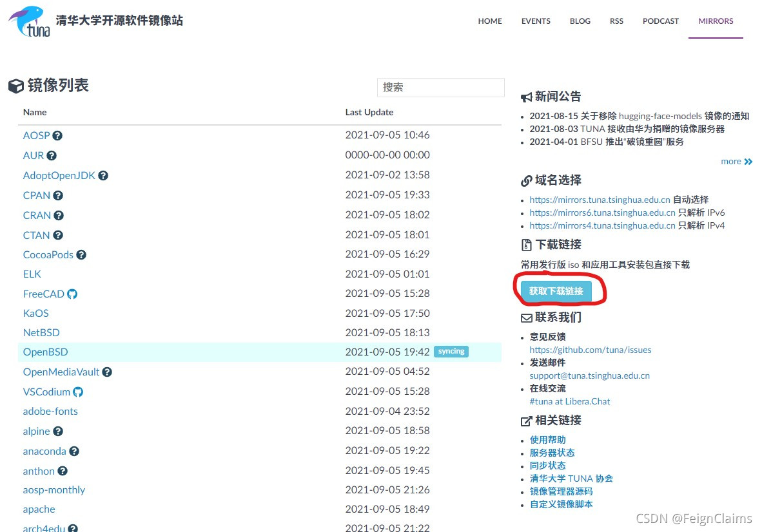This screenshot has height=532, width=762.
Task: Open the OpenBSD mirror link
Action: tap(46, 352)
